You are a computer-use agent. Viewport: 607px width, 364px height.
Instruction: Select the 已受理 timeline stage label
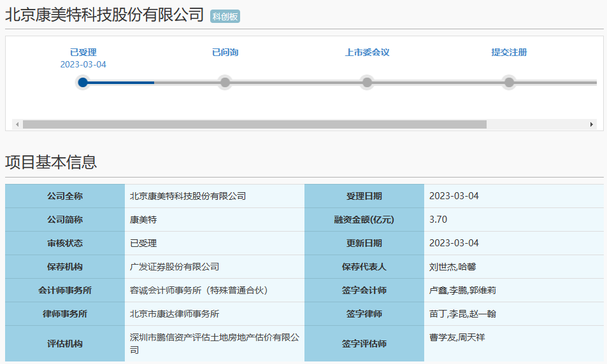click(83, 52)
